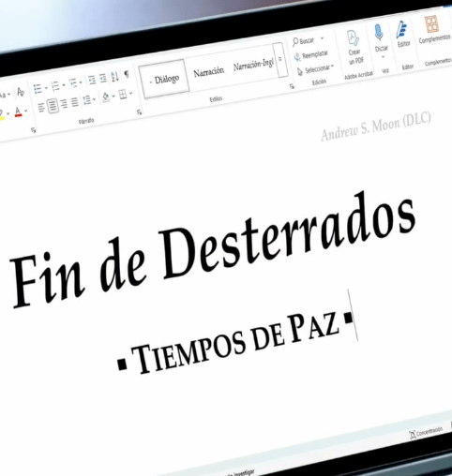Viewport: 452px width, 476px height.
Task: Sort text alphabetically with A-Z icon
Action: pyautogui.click(x=114, y=76)
